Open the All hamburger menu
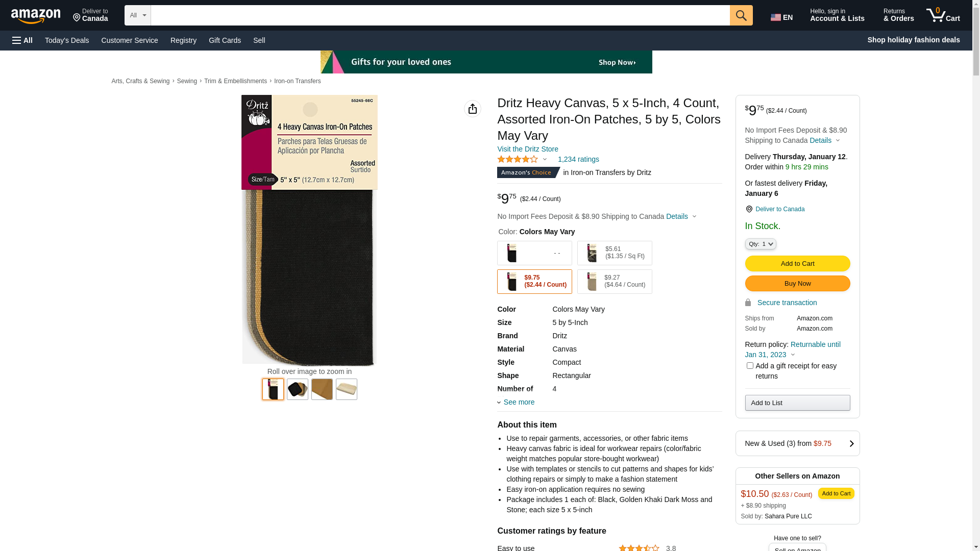 22,40
